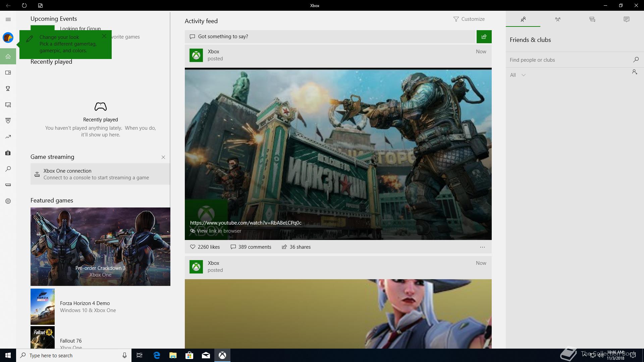Launch Microsoft Edge from taskbar

pyautogui.click(x=157, y=355)
